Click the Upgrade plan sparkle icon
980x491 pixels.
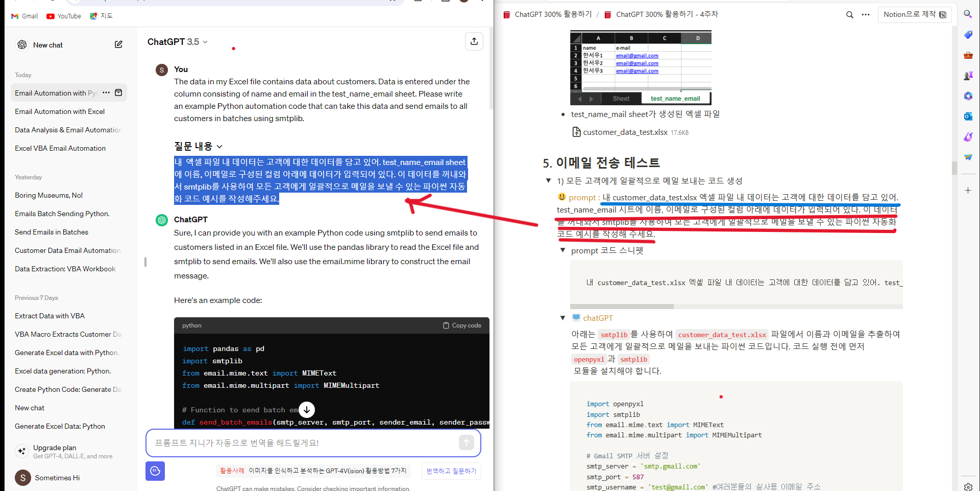click(x=21, y=451)
